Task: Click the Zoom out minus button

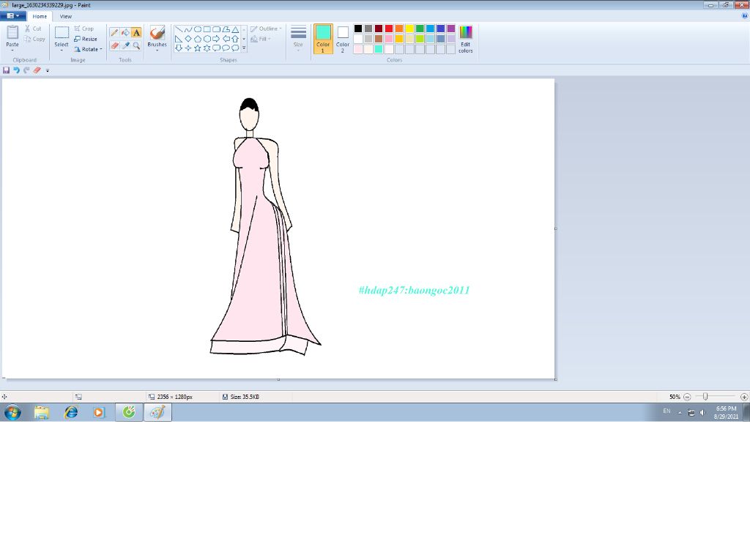Action: tap(687, 397)
